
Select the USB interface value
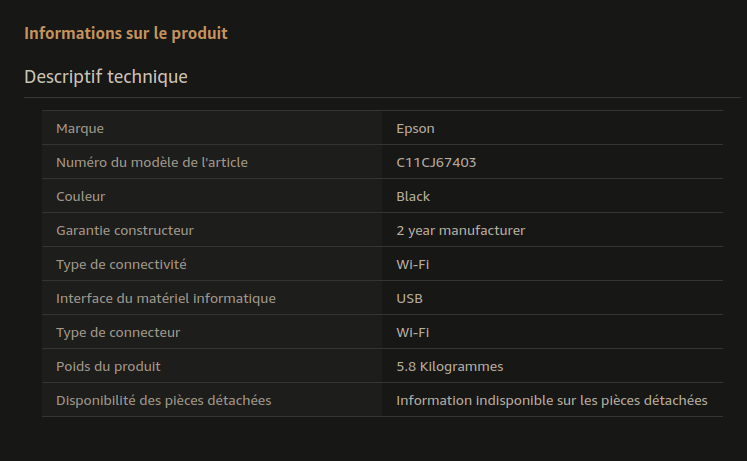click(409, 299)
